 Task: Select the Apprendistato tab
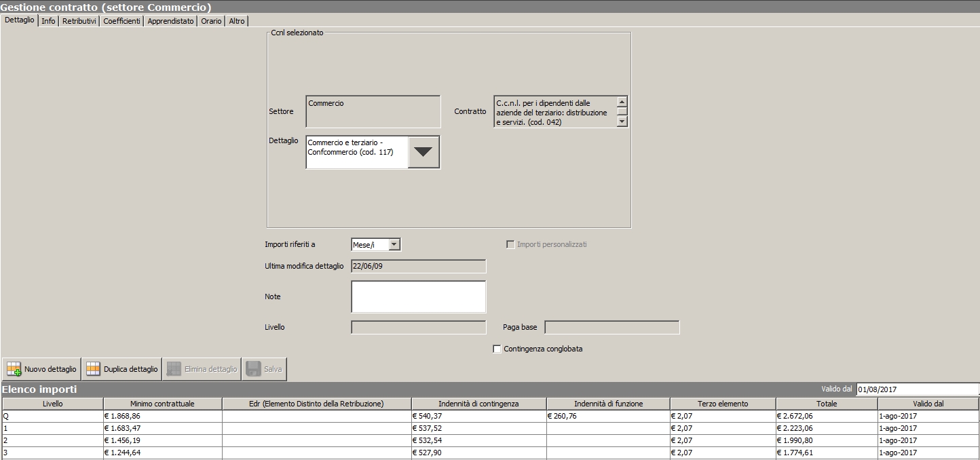[x=170, y=21]
